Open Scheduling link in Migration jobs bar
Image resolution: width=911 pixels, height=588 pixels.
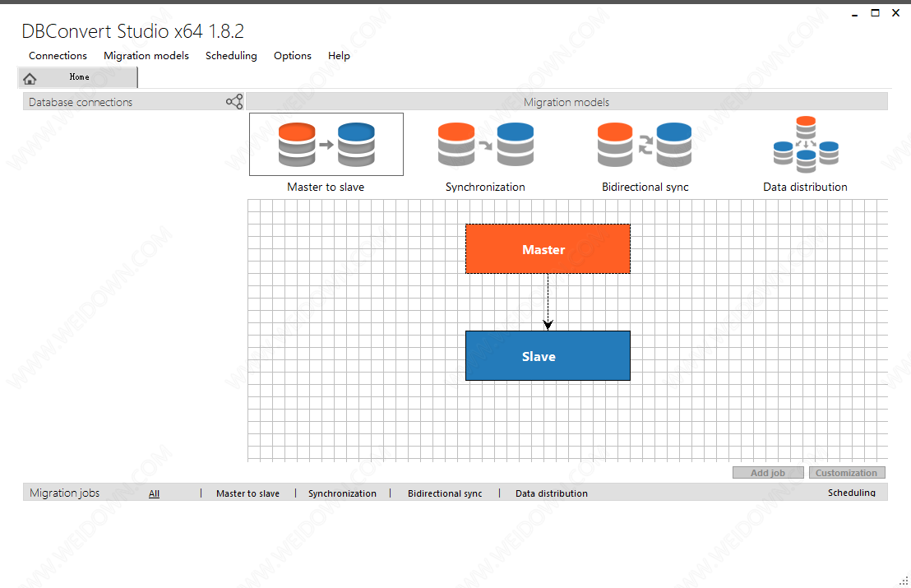coord(852,493)
